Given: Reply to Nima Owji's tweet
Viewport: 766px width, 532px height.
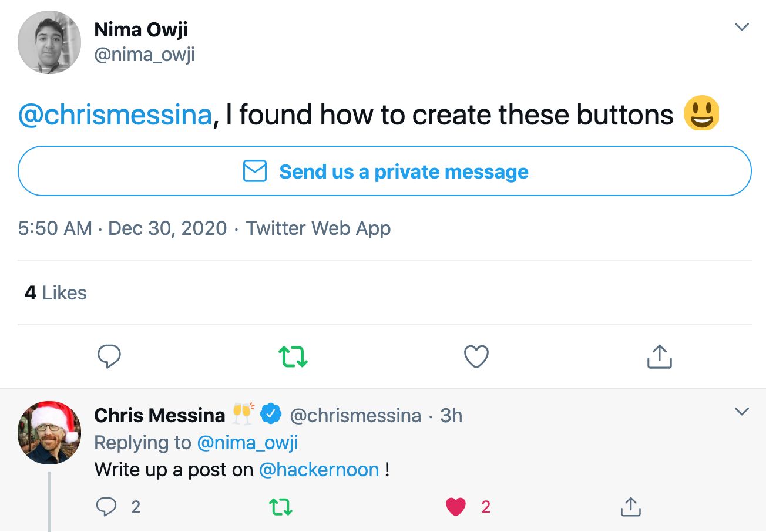Looking at the screenshot, I should [109, 356].
